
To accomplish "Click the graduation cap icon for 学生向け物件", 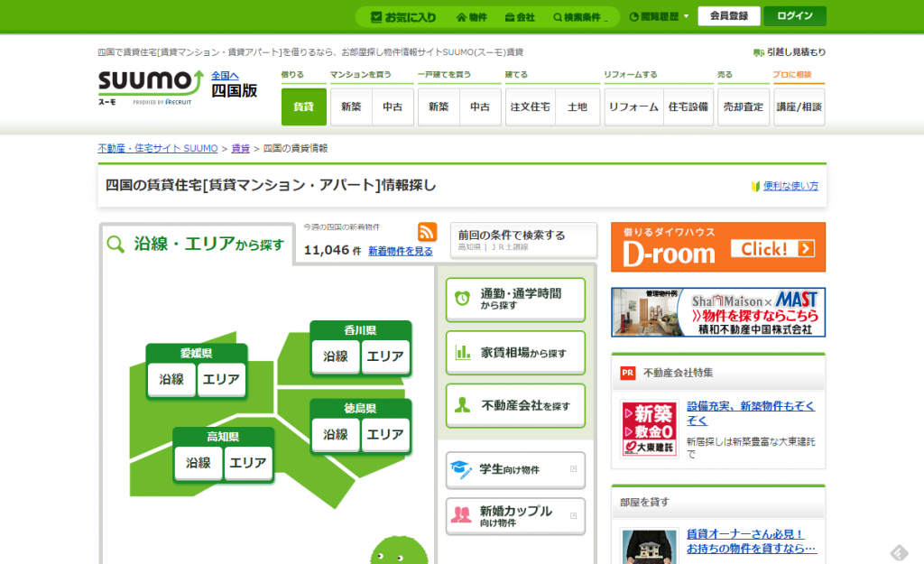I will click(461, 469).
